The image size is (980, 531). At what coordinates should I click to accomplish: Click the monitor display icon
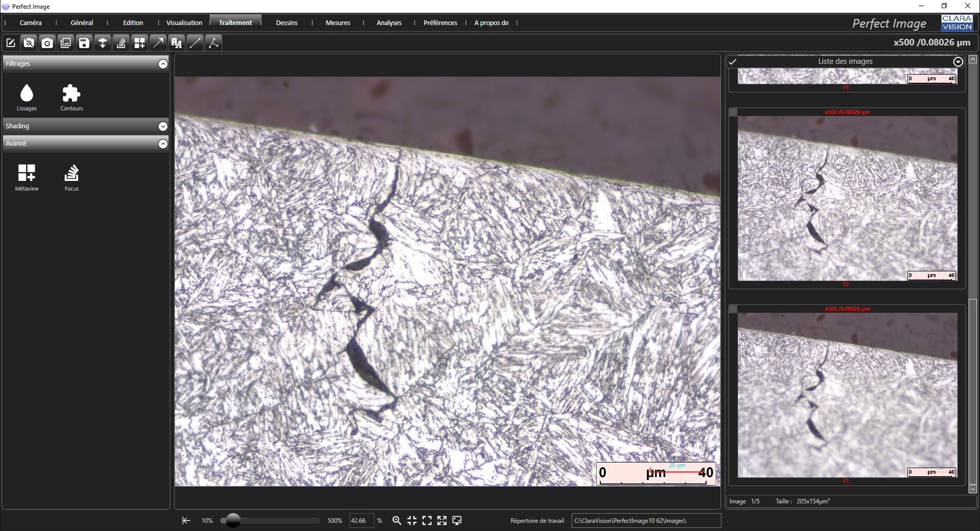pyautogui.click(x=457, y=520)
